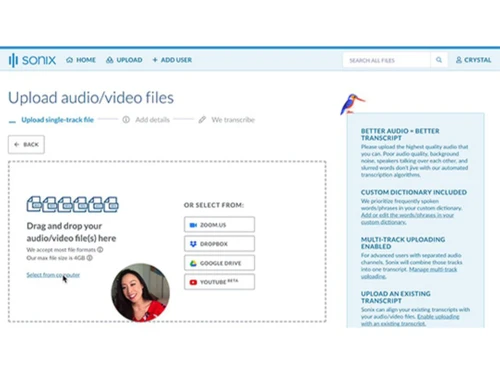Choose Google Drive as upload source

(x=219, y=263)
